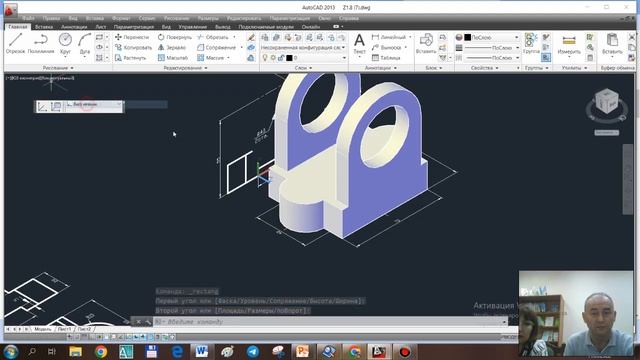Viewport: 640px width, 360px height.
Task: Click the black layer color swatch
Action: click(x=289, y=58)
